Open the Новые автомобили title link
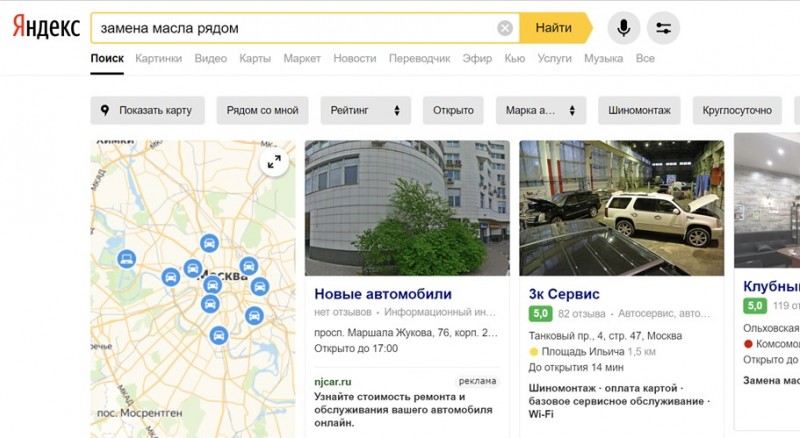This screenshot has width=800, height=438. coord(383,294)
